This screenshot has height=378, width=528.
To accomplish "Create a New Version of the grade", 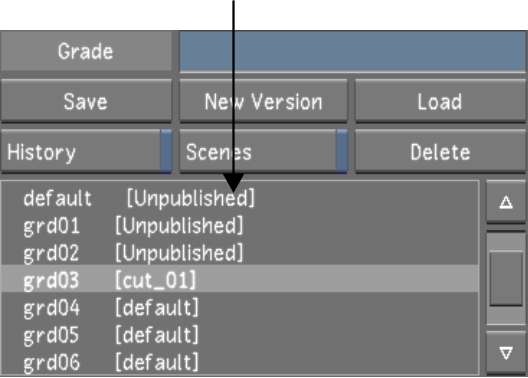I will click(x=263, y=101).
